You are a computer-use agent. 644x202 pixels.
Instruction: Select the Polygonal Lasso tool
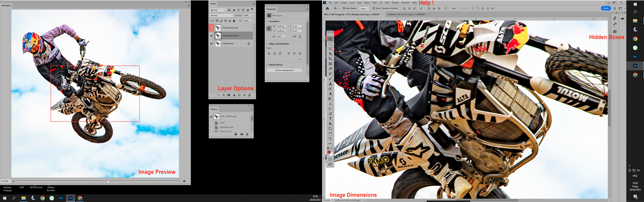click(330, 49)
